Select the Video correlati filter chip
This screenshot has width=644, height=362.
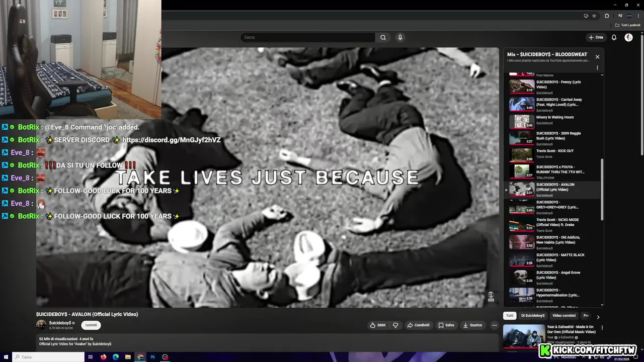pos(564,316)
